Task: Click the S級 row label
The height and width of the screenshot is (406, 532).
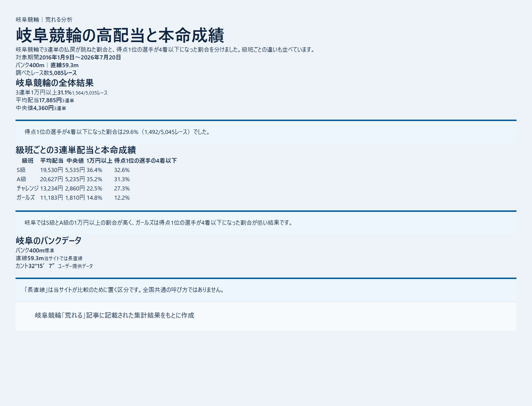Action: [x=21, y=170]
